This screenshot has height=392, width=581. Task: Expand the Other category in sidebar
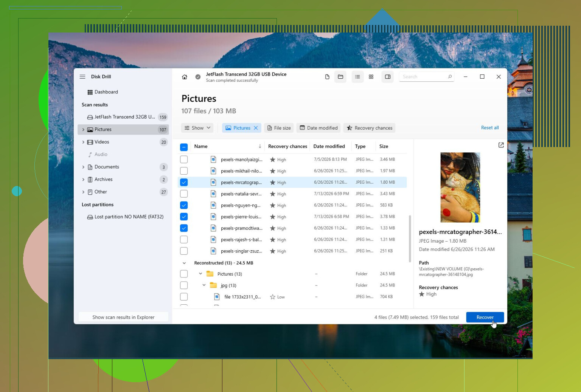83,192
